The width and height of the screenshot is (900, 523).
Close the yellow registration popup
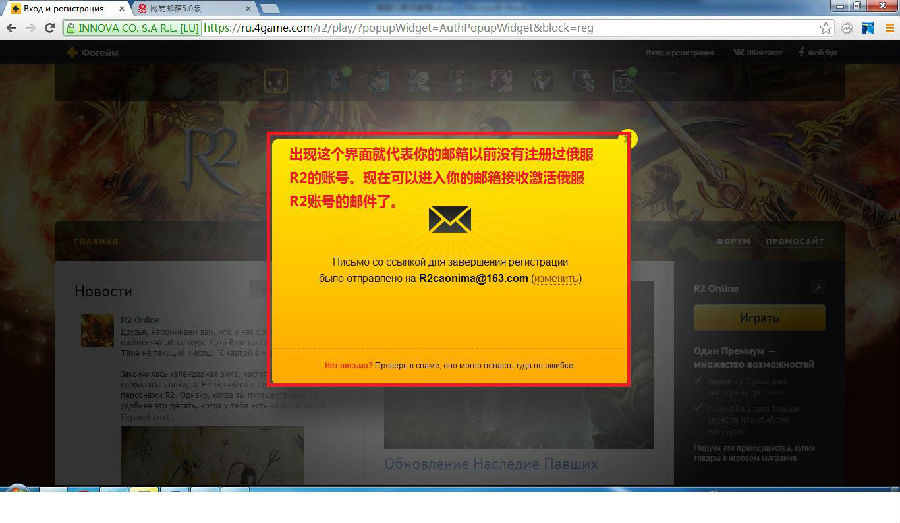tap(627, 138)
